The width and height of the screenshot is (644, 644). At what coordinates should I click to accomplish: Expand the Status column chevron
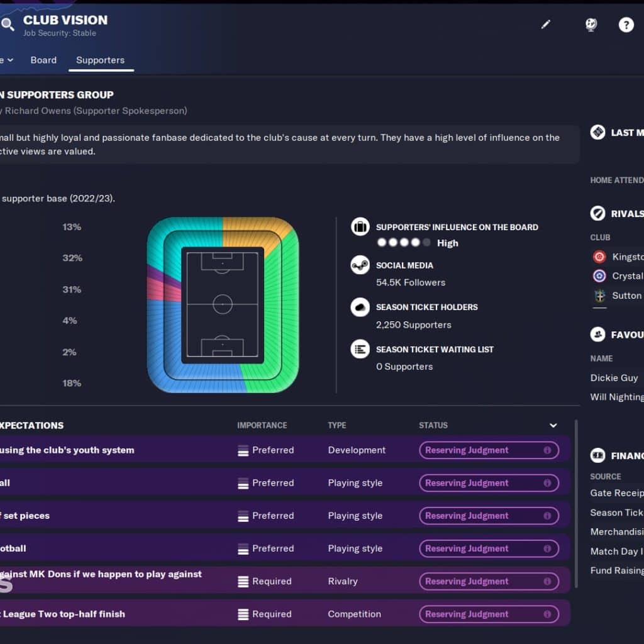(553, 426)
